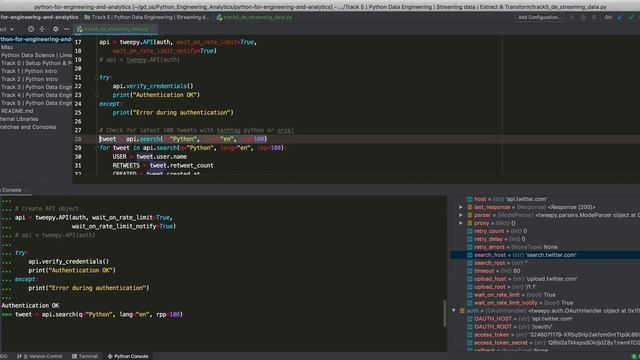Select retry_errors variable row
This screenshot has width=640, height=360.
[545, 247]
